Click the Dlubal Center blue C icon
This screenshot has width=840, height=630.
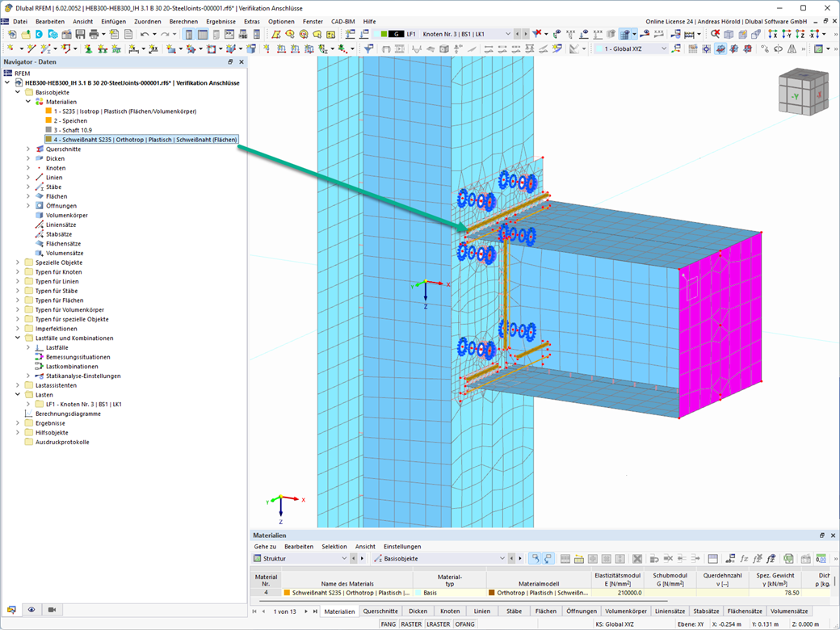coord(39,34)
